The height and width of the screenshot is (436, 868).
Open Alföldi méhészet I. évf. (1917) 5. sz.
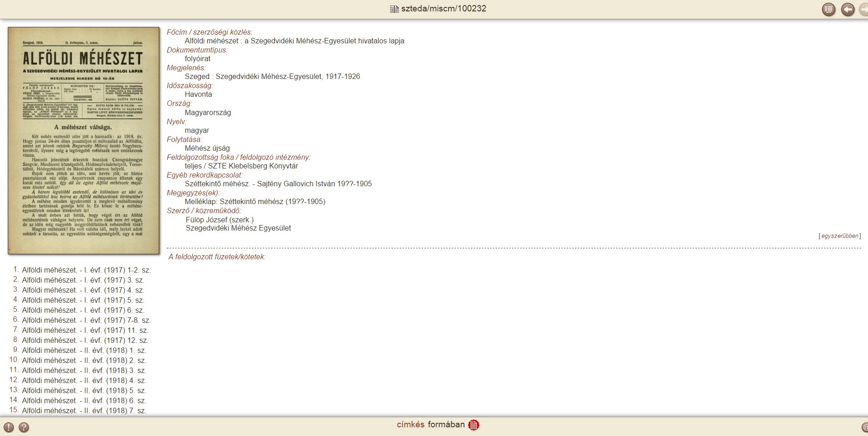point(83,300)
